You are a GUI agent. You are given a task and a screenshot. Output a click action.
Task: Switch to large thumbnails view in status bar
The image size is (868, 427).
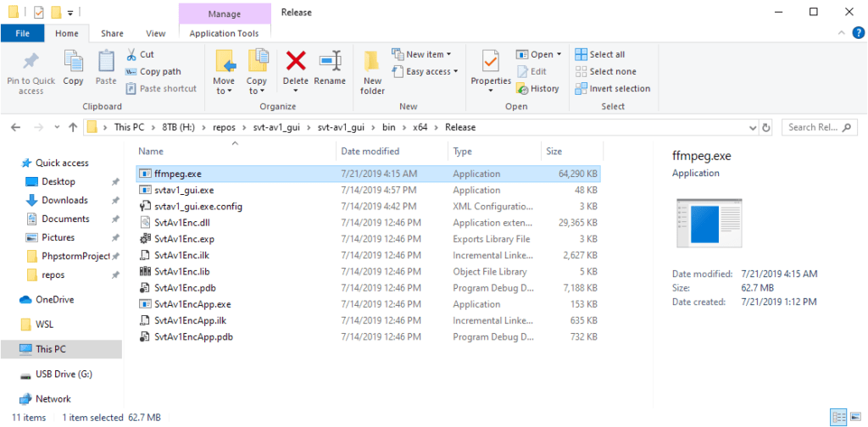[x=854, y=417]
